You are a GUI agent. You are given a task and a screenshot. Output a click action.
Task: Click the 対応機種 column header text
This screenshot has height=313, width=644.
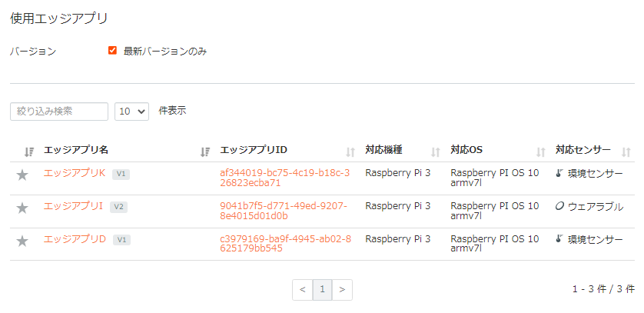(383, 150)
